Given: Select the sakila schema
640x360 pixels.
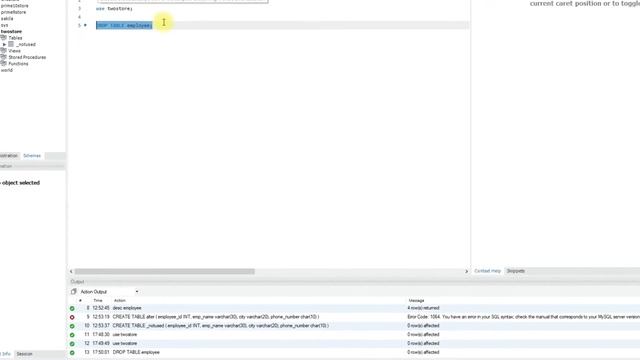Looking at the screenshot, I should pos(7,19).
